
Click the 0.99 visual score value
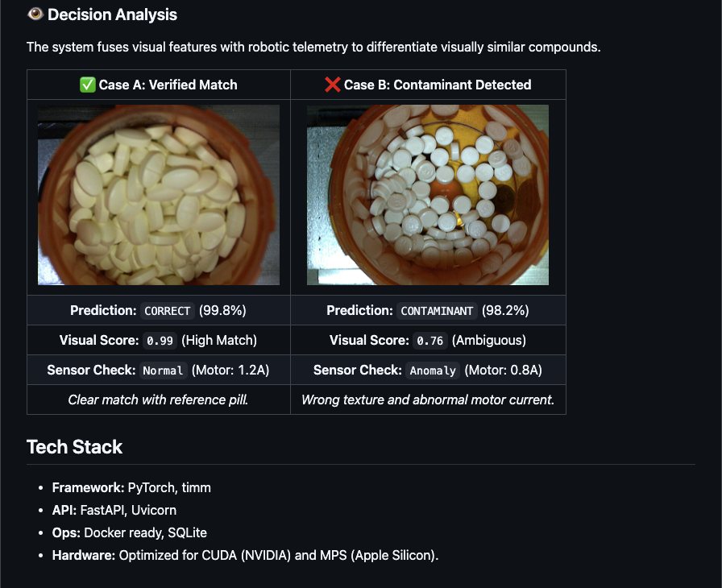(x=160, y=341)
